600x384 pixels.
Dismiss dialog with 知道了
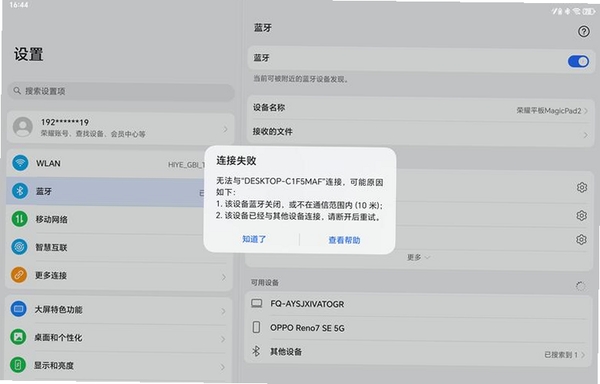[x=254, y=239]
